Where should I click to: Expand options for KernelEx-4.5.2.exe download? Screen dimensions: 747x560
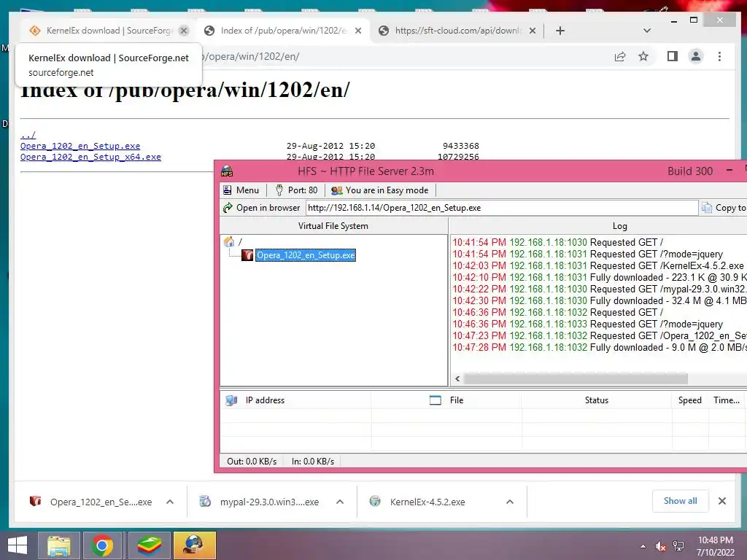click(x=510, y=502)
